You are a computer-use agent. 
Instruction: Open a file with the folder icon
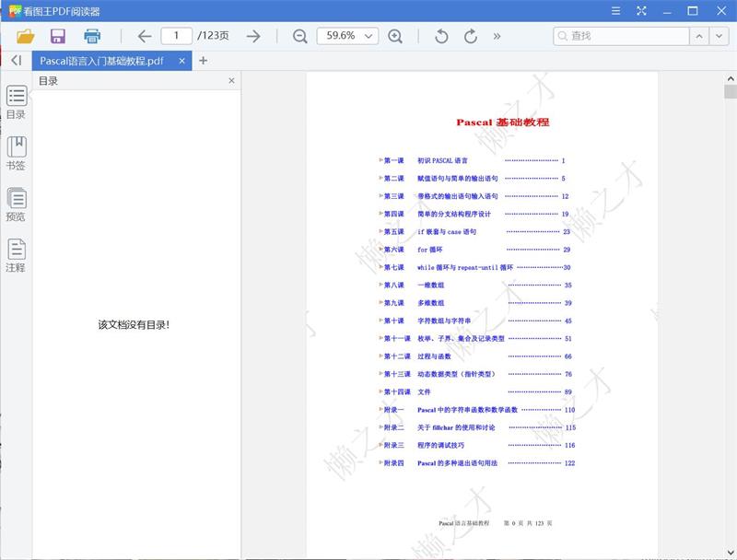26,36
